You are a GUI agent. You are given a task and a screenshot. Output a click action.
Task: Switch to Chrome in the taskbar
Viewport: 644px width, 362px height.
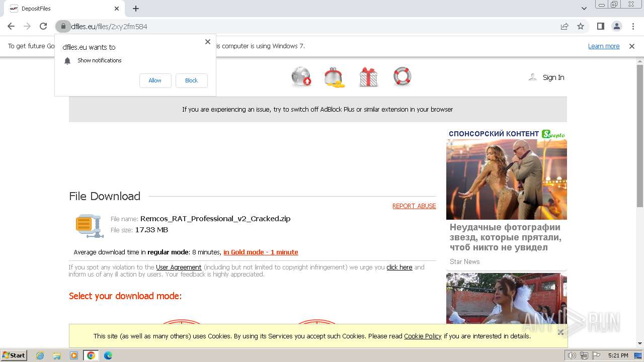(91, 355)
